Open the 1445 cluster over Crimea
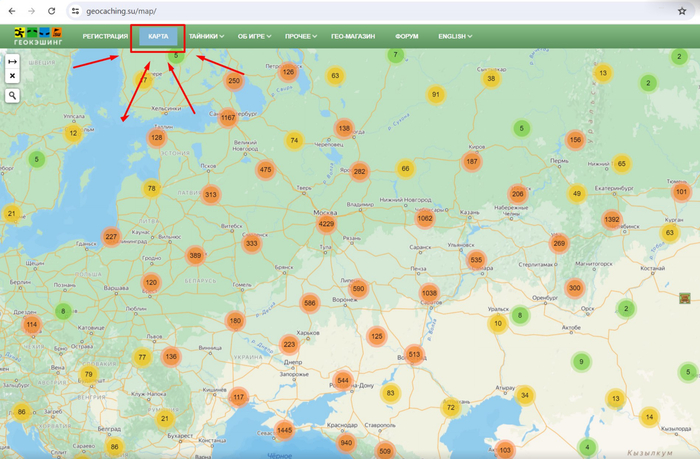Screen dimensions: 700x459 pos(284,430)
